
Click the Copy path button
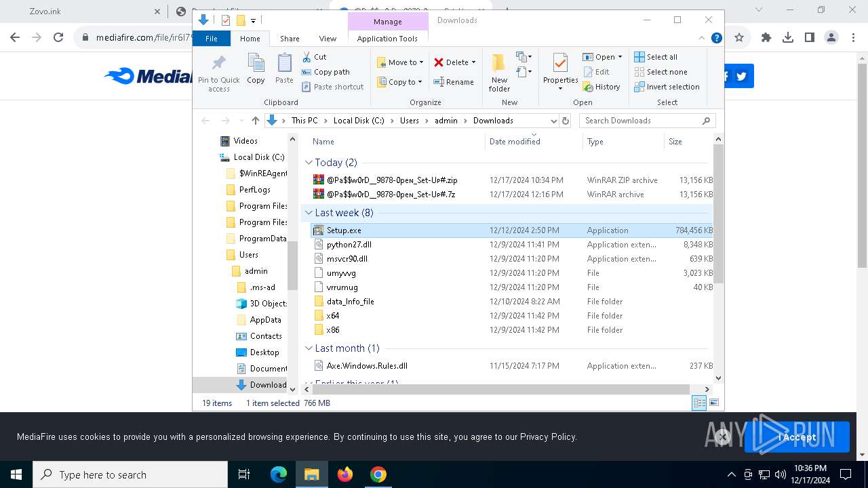326,72
